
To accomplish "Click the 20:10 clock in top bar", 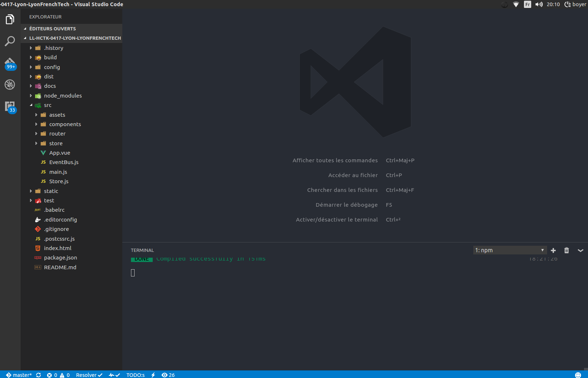I will point(553,4).
